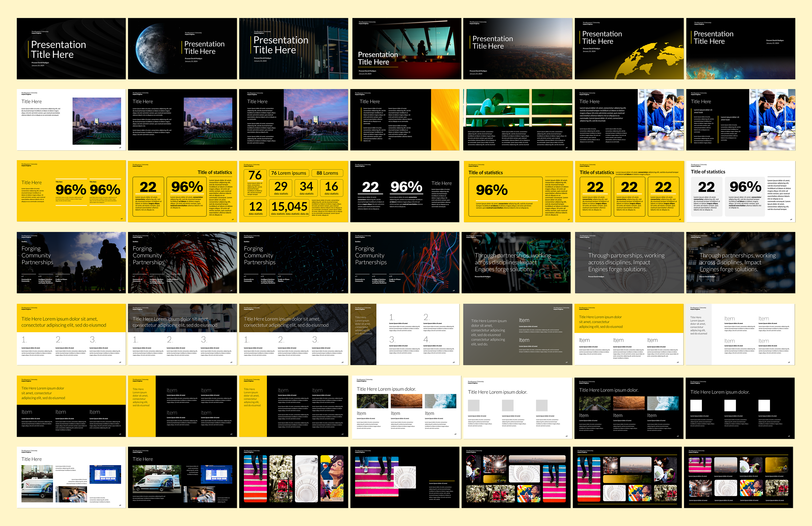Open the yellow slide showing two 96% statistics

[x=71, y=191]
